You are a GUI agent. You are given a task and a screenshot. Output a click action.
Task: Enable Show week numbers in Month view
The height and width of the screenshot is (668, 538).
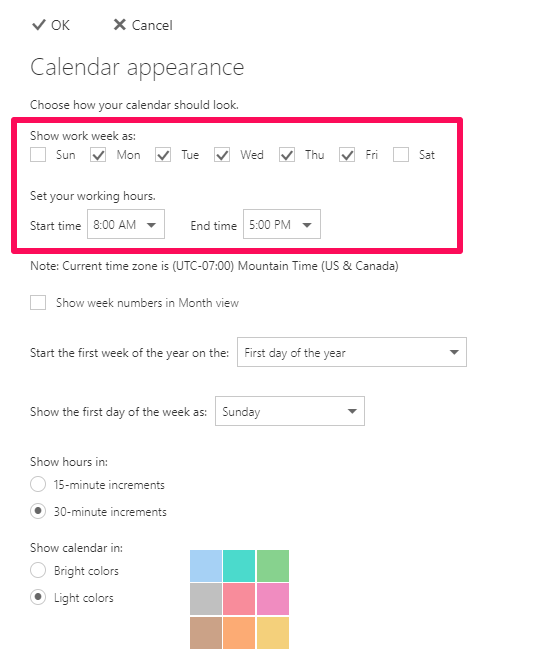(x=38, y=302)
